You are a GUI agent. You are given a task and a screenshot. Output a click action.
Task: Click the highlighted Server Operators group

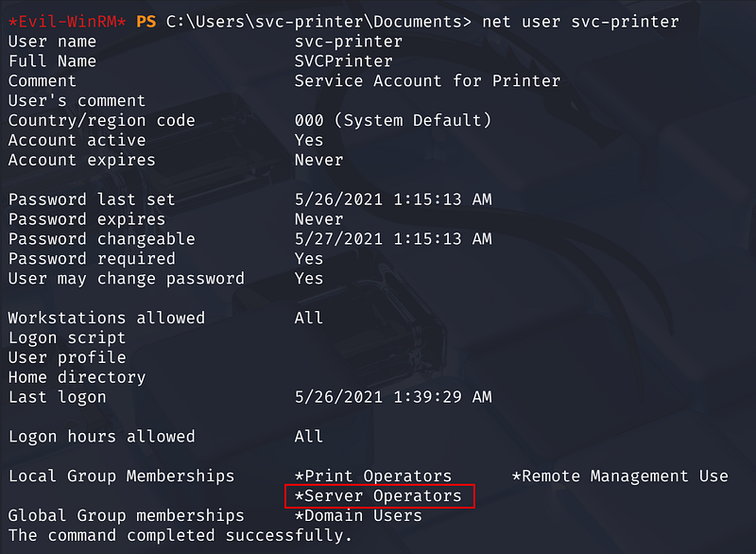click(x=378, y=496)
